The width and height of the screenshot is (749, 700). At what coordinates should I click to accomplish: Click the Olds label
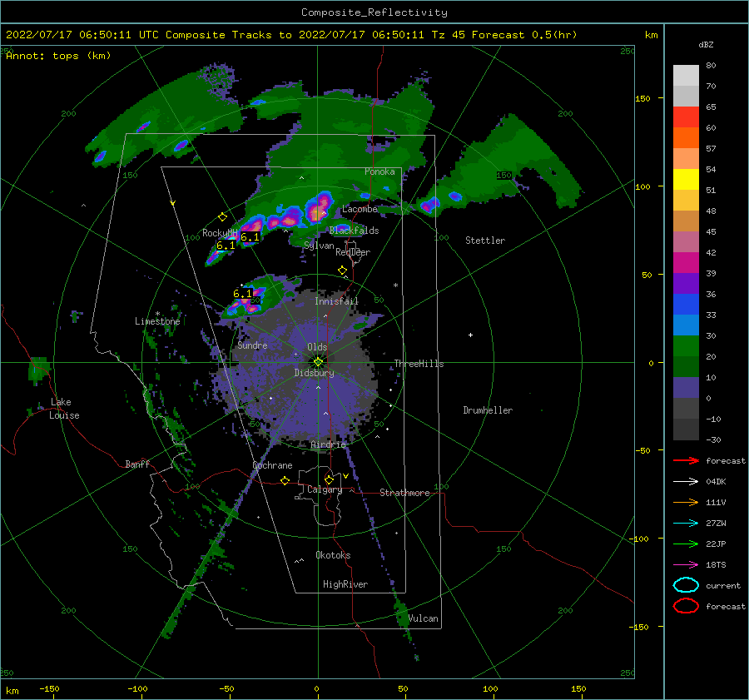pos(317,347)
